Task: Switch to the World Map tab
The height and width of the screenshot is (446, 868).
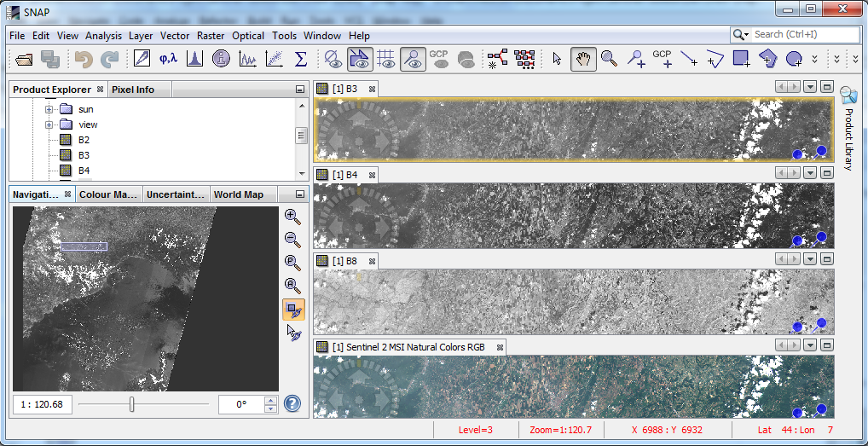Action: click(238, 194)
